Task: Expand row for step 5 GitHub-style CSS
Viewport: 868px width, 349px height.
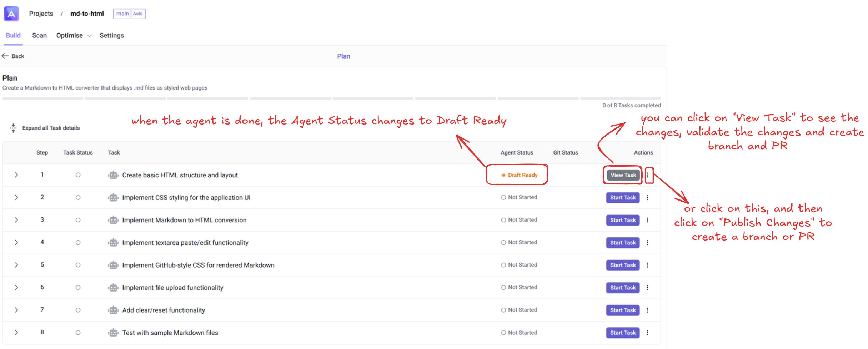Action: 16,265
